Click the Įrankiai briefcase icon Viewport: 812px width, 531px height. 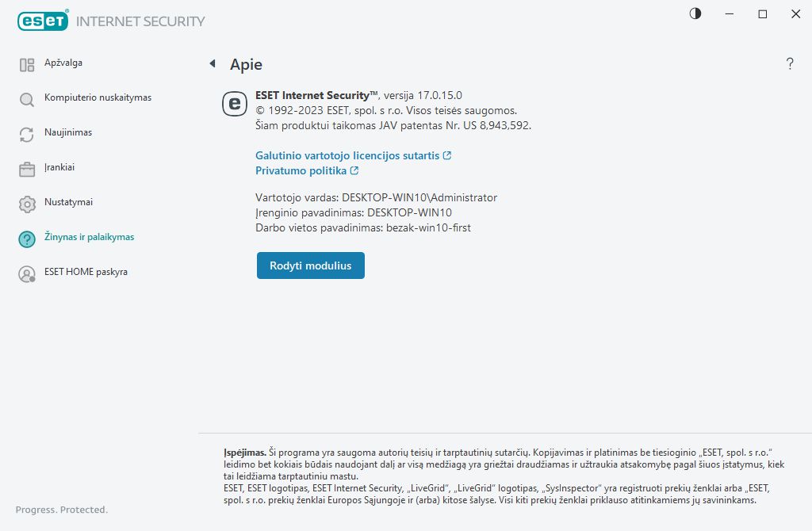pos(27,170)
